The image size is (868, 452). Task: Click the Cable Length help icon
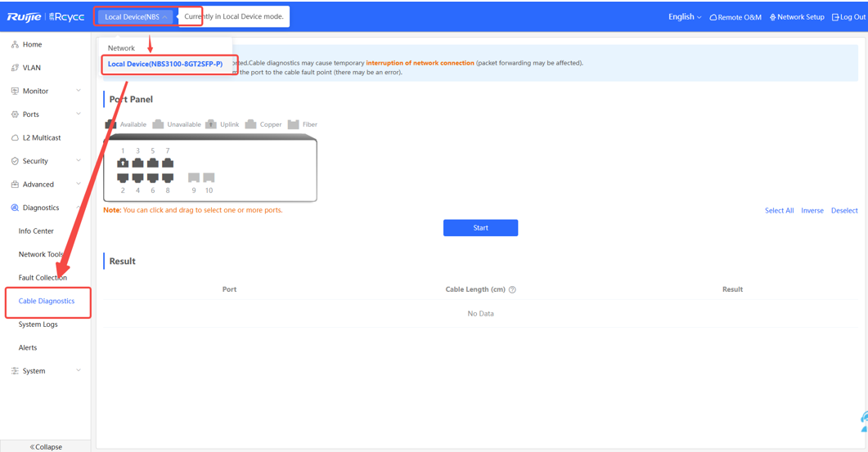[512, 289]
